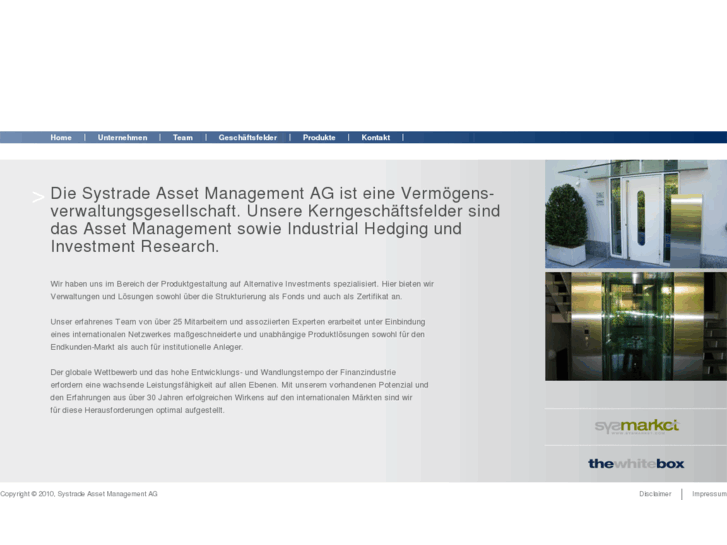Click the paragraph starting 'Unser erfahrenes Team'
The height and width of the screenshot is (545, 727).
[238, 334]
